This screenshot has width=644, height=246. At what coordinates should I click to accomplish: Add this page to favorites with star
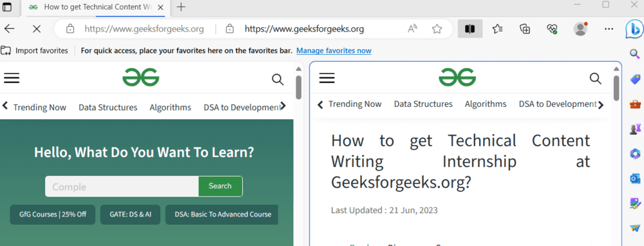(x=437, y=29)
